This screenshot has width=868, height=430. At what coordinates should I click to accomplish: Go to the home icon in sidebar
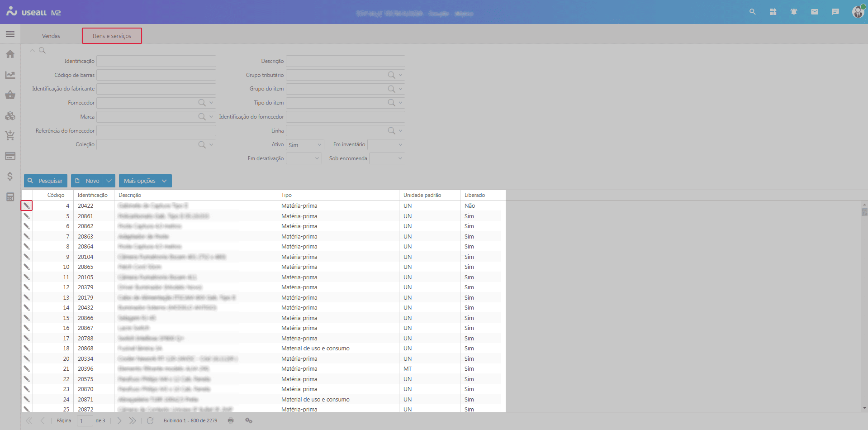pos(10,54)
